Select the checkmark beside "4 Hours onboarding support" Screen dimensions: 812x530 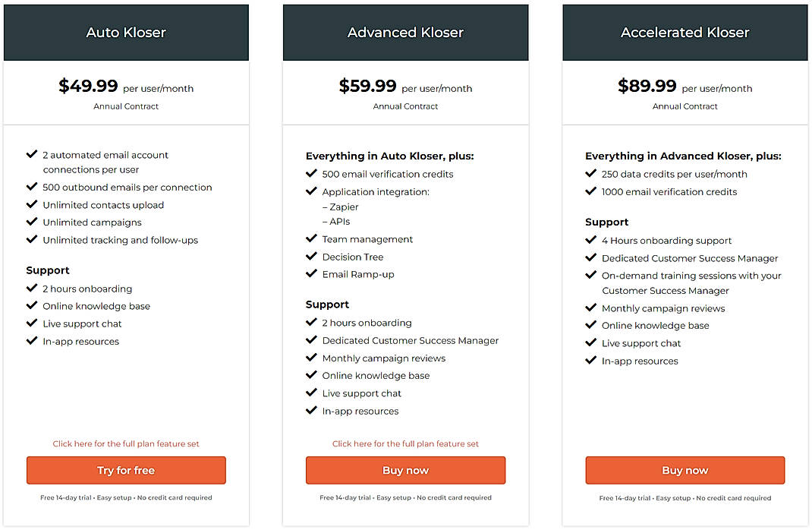(590, 240)
